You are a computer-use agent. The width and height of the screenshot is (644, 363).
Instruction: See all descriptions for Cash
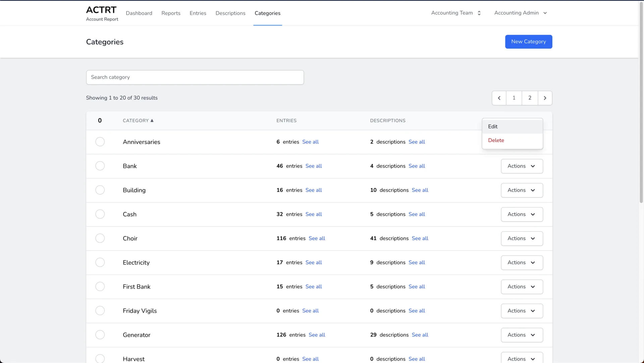pyautogui.click(x=417, y=214)
